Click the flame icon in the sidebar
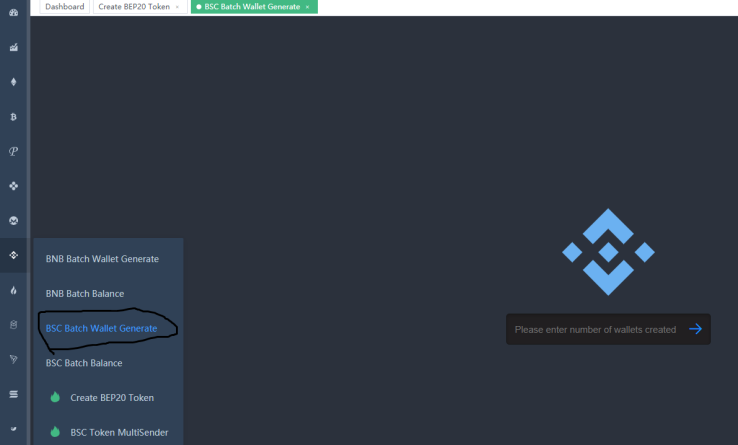 pyautogui.click(x=14, y=290)
